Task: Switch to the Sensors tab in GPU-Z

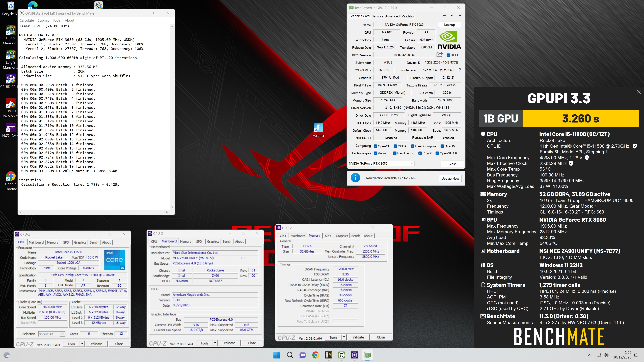Action: [377, 16]
